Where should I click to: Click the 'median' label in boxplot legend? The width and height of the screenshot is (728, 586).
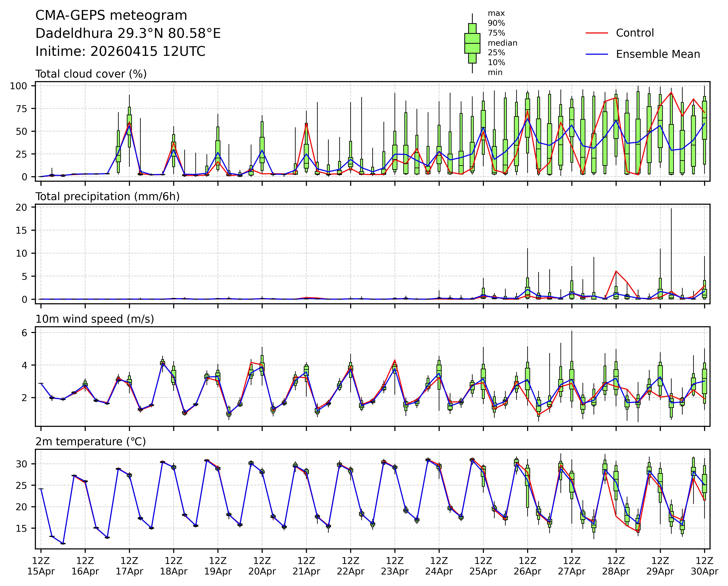tap(502, 43)
